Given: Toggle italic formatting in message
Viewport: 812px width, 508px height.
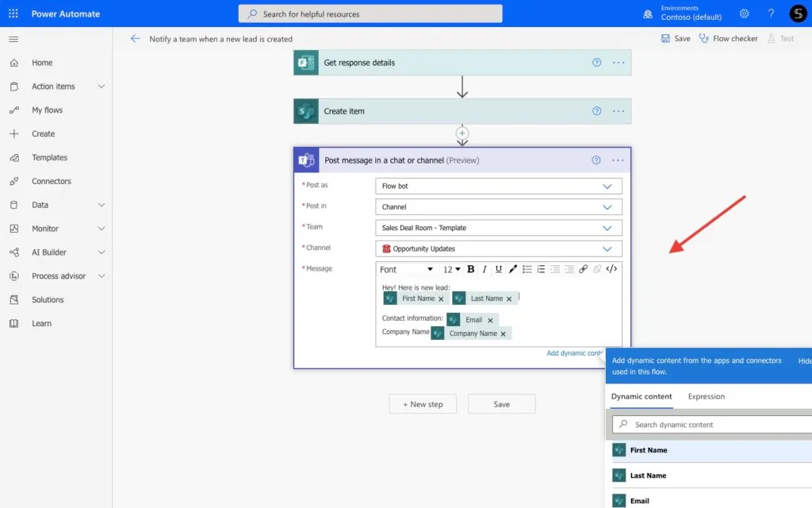Looking at the screenshot, I should tap(485, 269).
